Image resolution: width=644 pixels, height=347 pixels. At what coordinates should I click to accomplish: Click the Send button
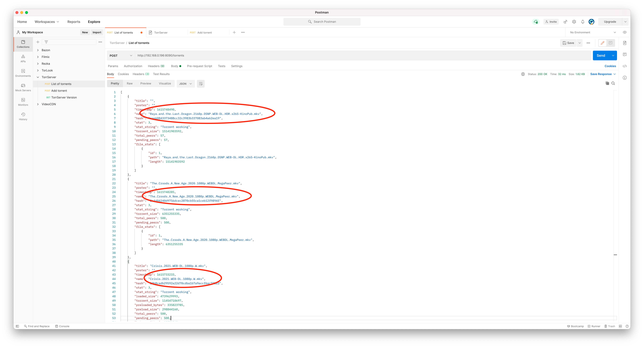click(601, 56)
